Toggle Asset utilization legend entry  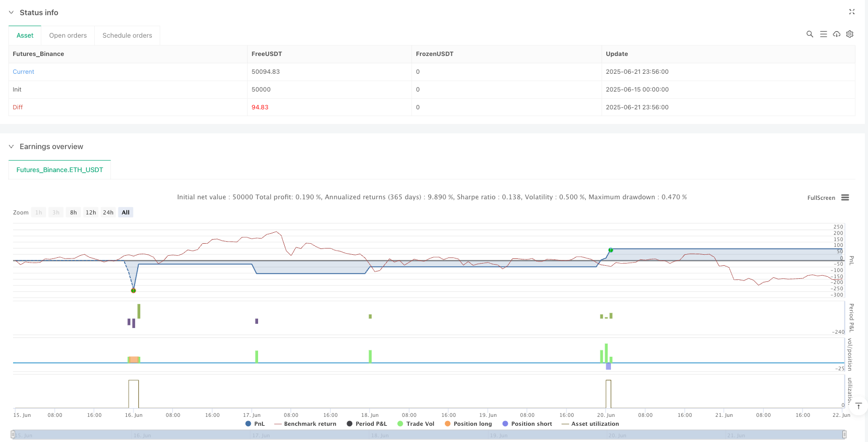[590, 424]
